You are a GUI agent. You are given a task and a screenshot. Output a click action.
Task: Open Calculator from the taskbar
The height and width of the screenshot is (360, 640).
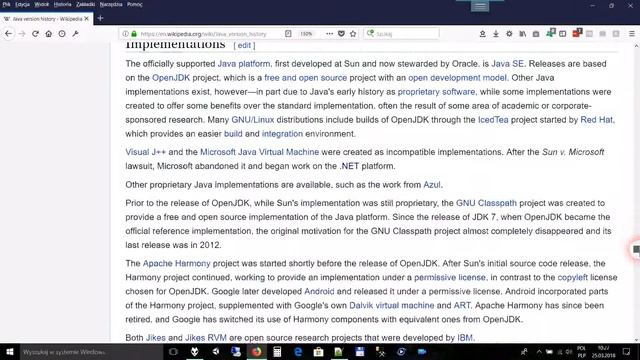click(277, 352)
